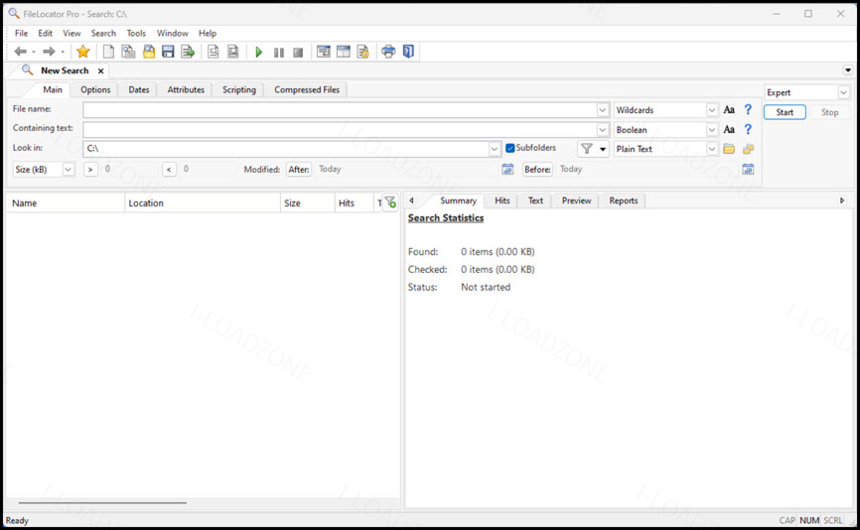Save with the floppy disk icon
The width and height of the screenshot is (860, 530).
[x=168, y=52]
